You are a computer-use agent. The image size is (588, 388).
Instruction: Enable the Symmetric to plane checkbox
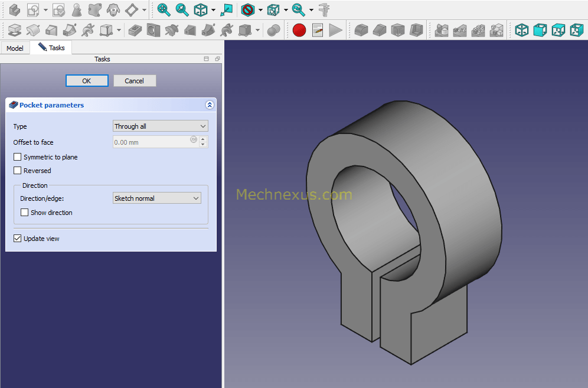pos(18,157)
